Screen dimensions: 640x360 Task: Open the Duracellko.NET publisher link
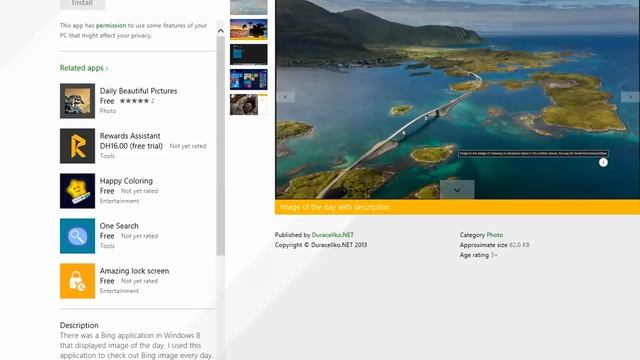coord(333,235)
